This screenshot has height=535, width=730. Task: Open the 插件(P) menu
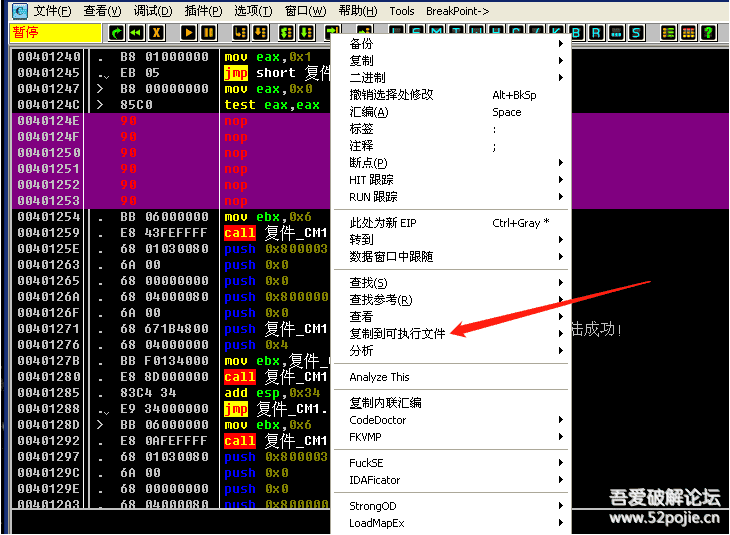pyautogui.click(x=203, y=11)
